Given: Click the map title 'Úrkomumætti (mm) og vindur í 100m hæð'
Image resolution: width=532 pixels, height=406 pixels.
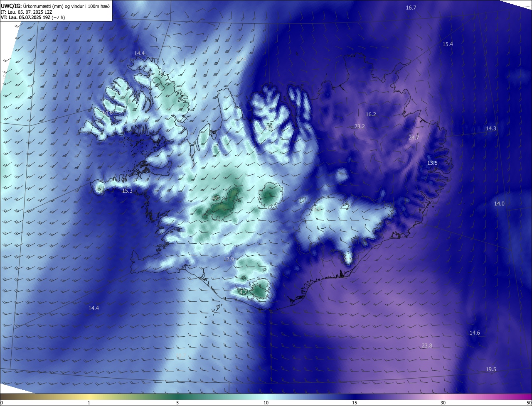Looking at the screenshot, I should [66, 7].
